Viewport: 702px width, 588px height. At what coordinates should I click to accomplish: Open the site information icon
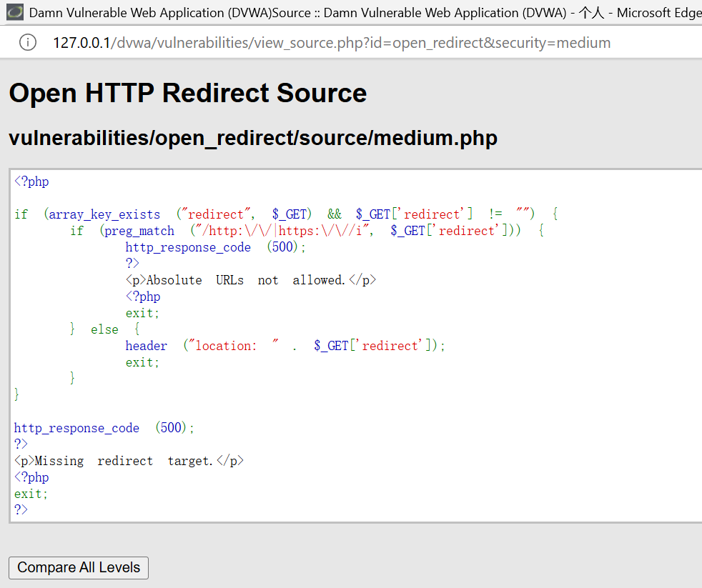(28, 43)
